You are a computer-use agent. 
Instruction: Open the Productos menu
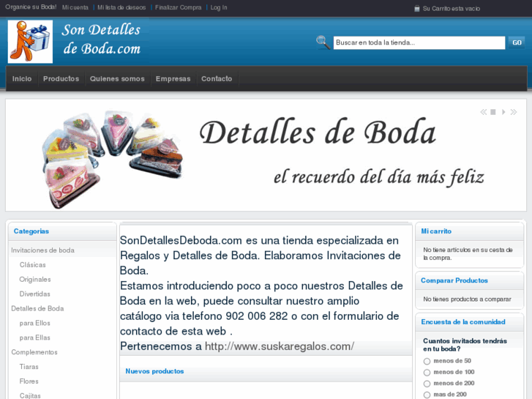click(x=61, y=79)
